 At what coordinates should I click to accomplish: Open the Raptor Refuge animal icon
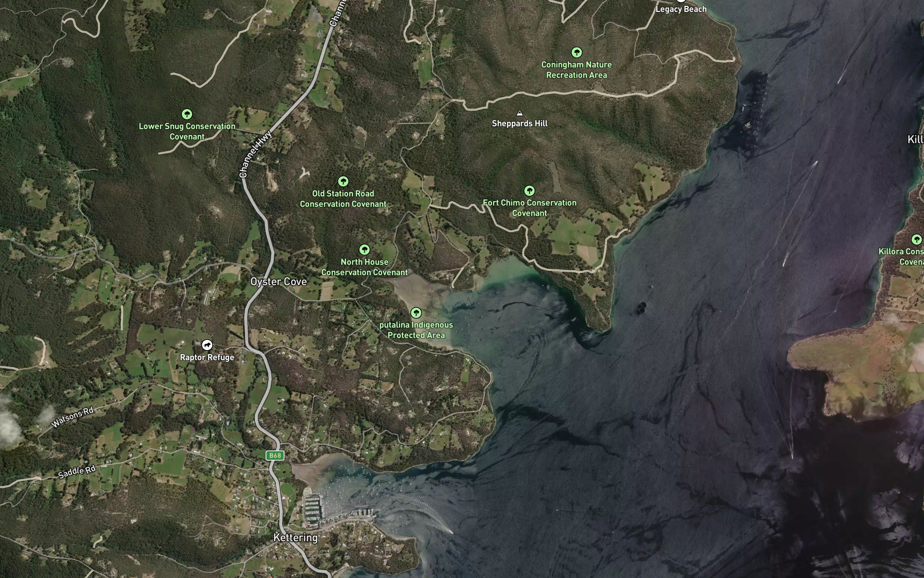[x=207, y=345]
